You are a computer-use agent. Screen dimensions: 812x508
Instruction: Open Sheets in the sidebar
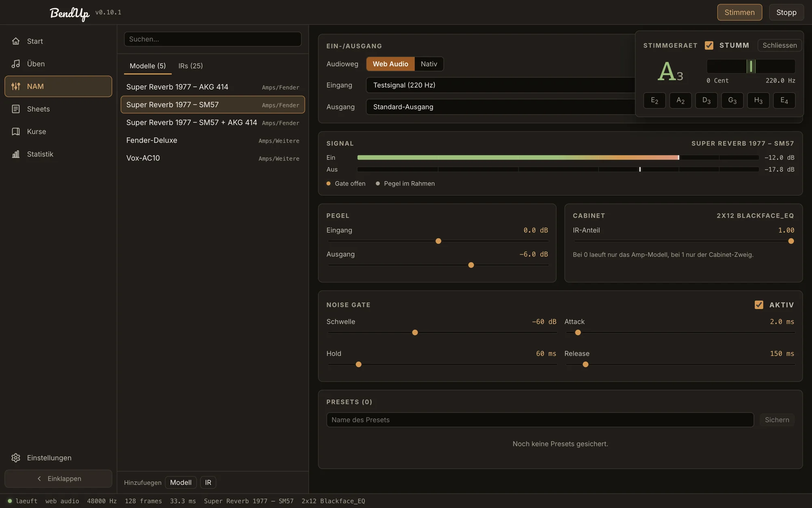(x=58, y=109)
